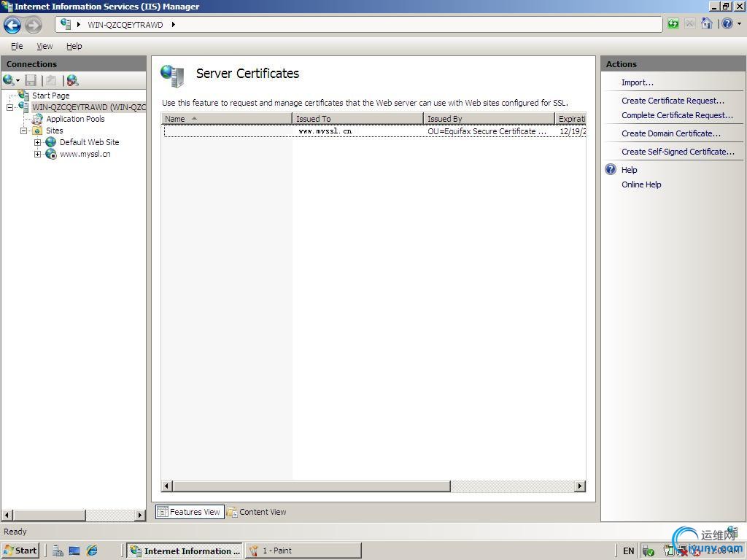Viewport: 747px width, 560px height.
Task: Select Default Web Site tree item
Action: 89,142
